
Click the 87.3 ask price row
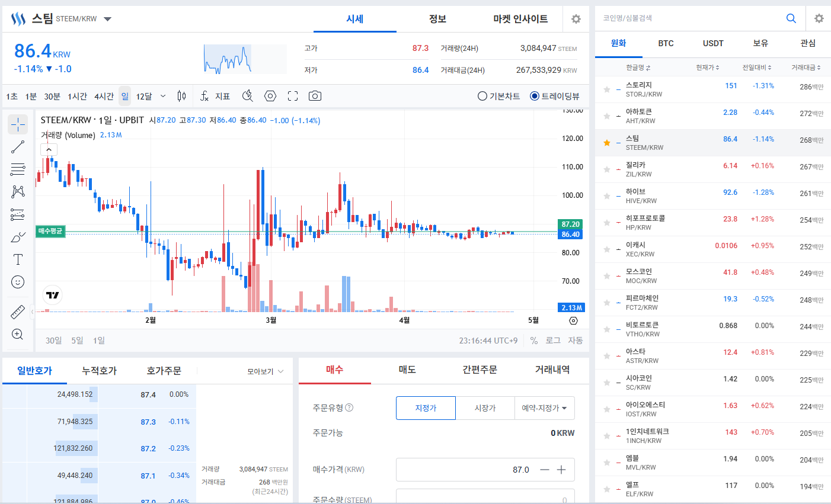pyautogui.click(x=100, y=422)
